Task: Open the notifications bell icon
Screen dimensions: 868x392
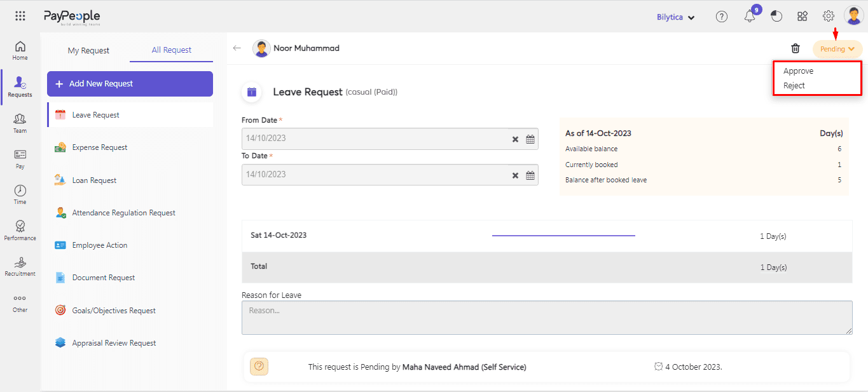Action: pyautogui.click(x=750, y=17)
